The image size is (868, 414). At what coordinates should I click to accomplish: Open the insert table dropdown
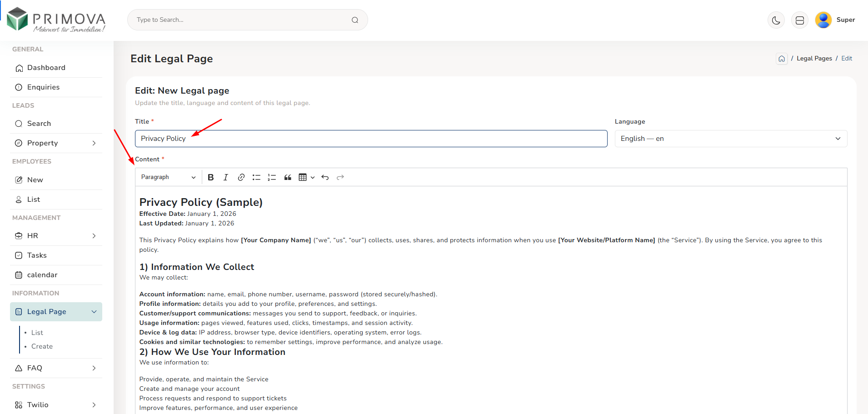pyautogui.click(x=306, y=177)
